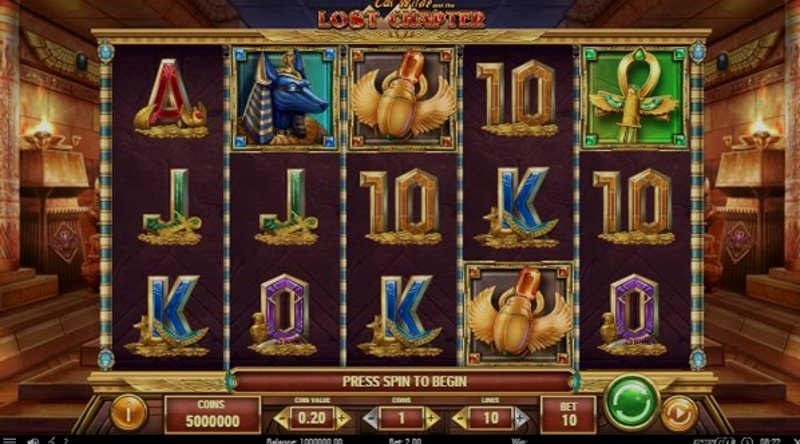Image resolution: width=800 pixels, height=444 pixels.
Task: Start autoplay with the orange play button
Action: pos(679,413)
